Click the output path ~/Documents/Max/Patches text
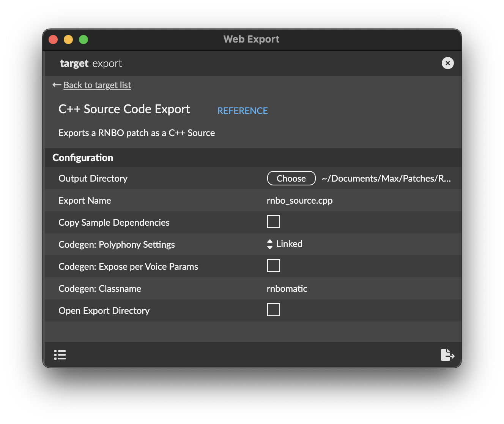 (386, 179)
